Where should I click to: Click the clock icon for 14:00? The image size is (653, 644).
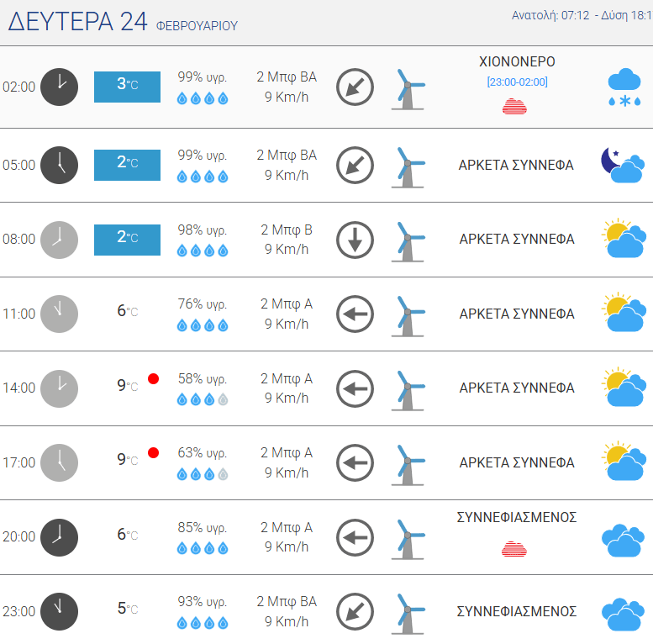[x=59, y=388]
